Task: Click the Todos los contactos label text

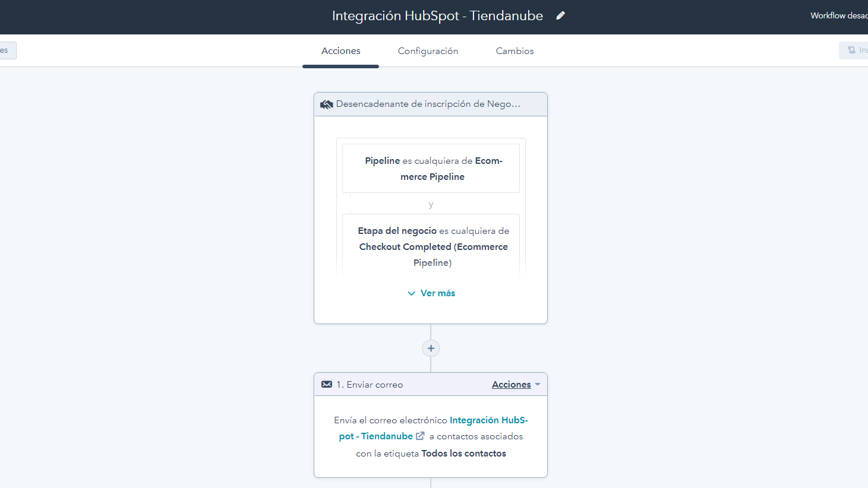Action: [463, 454]
